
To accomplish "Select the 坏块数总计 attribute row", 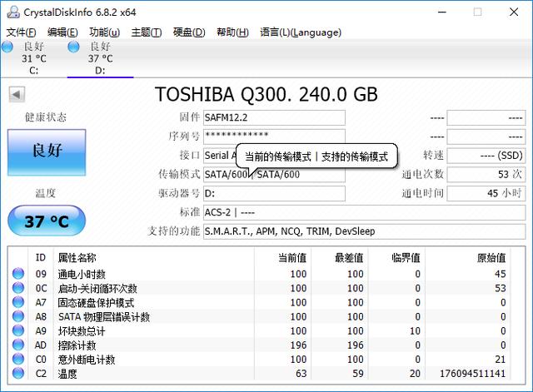I will click(x=259, y=330).
